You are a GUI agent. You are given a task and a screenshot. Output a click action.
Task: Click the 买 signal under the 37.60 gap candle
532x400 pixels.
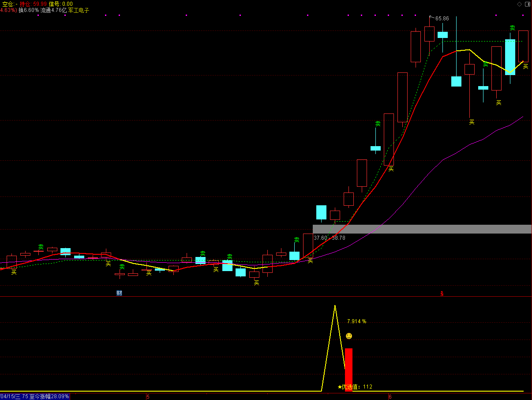click(x=310, y=261)
